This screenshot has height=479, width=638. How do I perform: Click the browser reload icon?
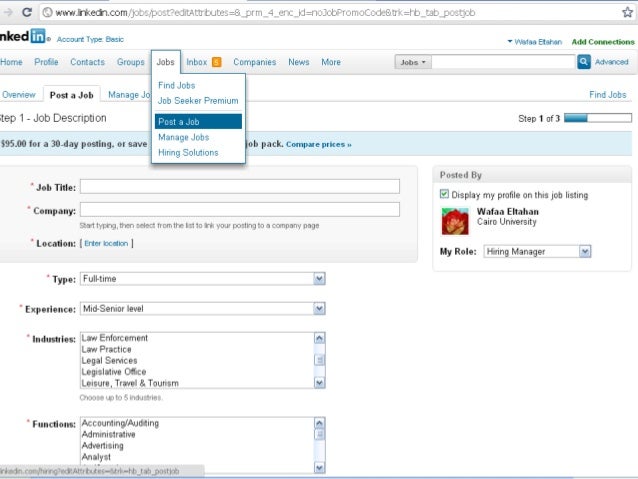(27, 12)
